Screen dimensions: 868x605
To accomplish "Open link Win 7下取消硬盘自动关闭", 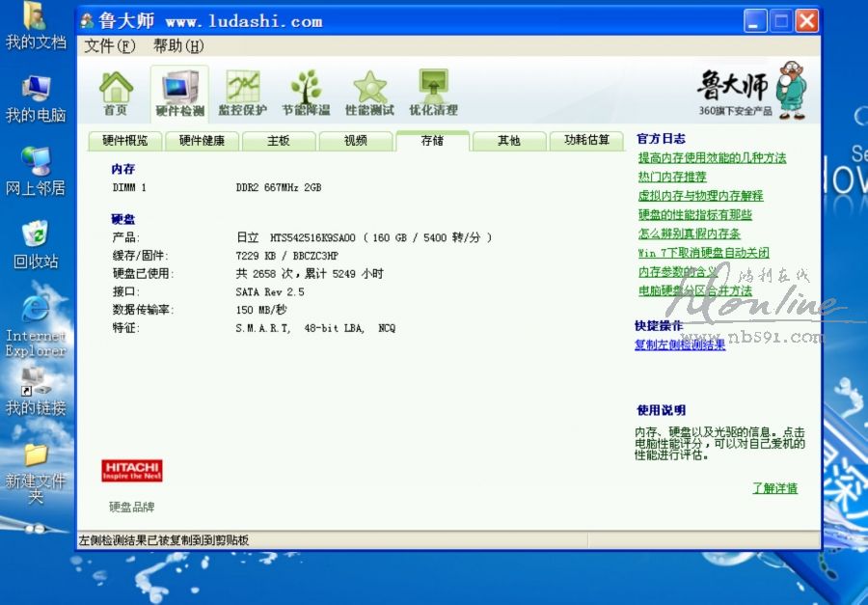I will [x=704, y=253].
